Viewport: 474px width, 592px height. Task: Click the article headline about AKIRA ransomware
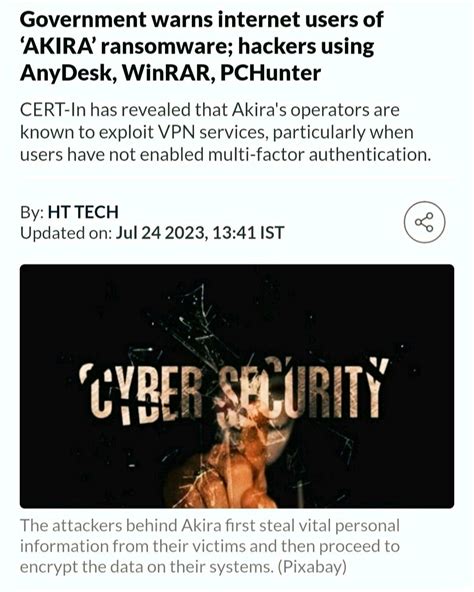coord(202,46)
